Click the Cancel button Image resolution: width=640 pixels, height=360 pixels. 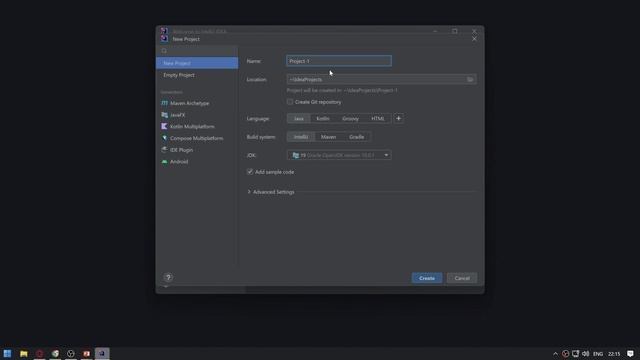pyautogui.click(x=462, y=278)
